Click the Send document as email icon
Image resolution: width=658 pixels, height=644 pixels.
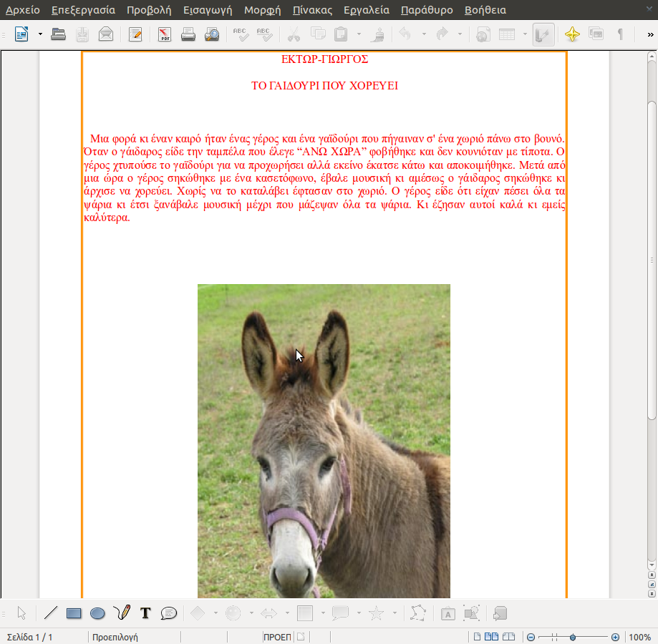tap(106, 34)
